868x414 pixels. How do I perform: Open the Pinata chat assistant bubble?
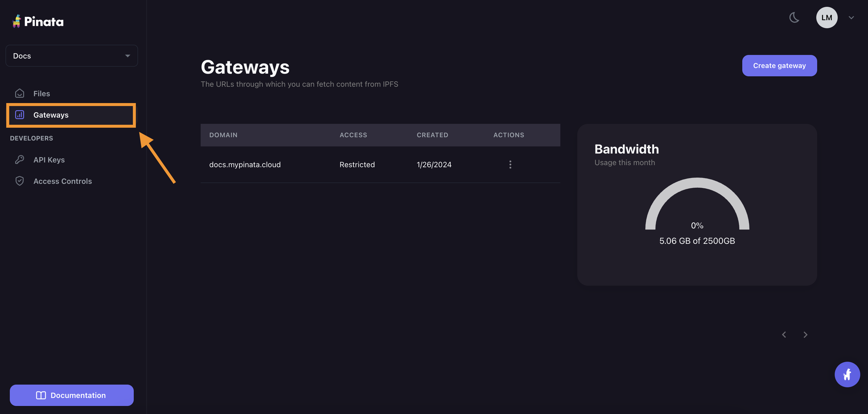point(847,374)
